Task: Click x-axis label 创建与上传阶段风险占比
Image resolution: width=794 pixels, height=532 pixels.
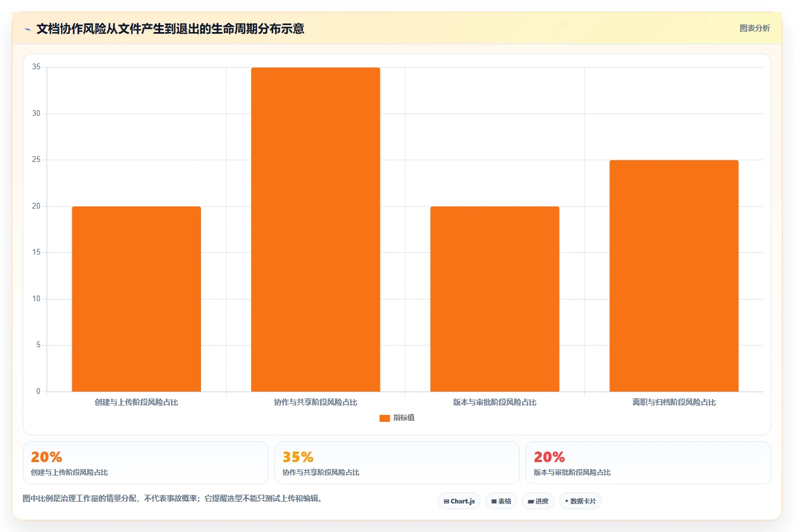Action: [x=136, y=402]
